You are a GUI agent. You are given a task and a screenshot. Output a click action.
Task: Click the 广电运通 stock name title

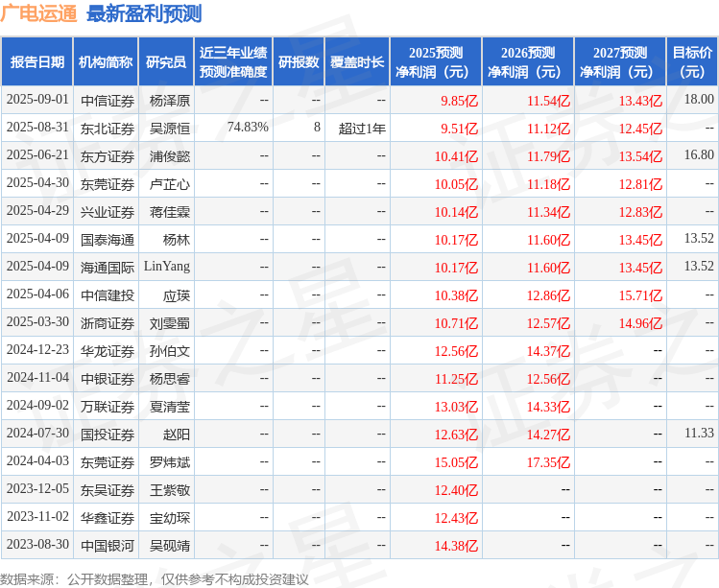(38, 13)
